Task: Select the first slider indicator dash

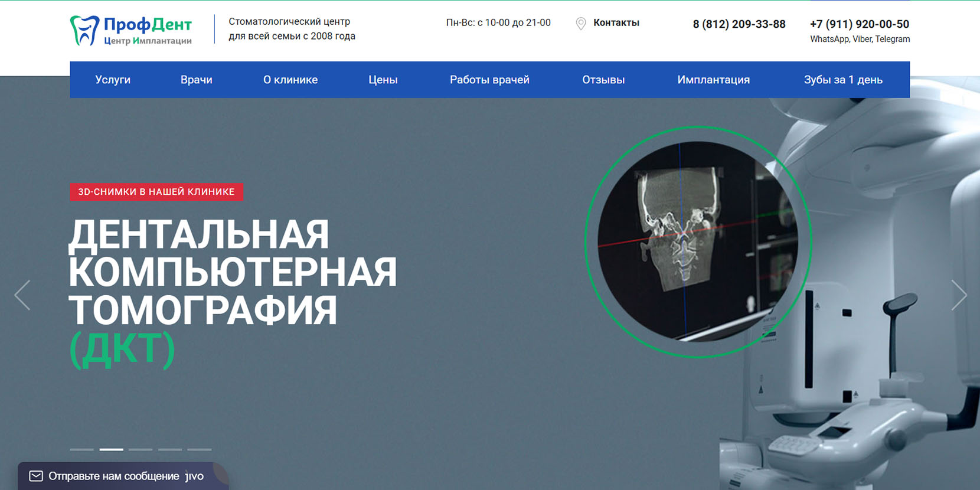Action: (81, 449)
